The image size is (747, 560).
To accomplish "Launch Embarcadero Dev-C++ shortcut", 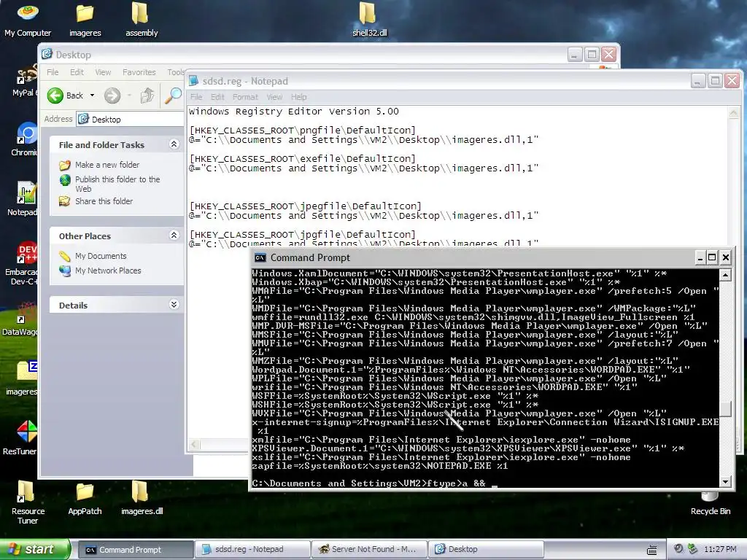I will (23, 262).
